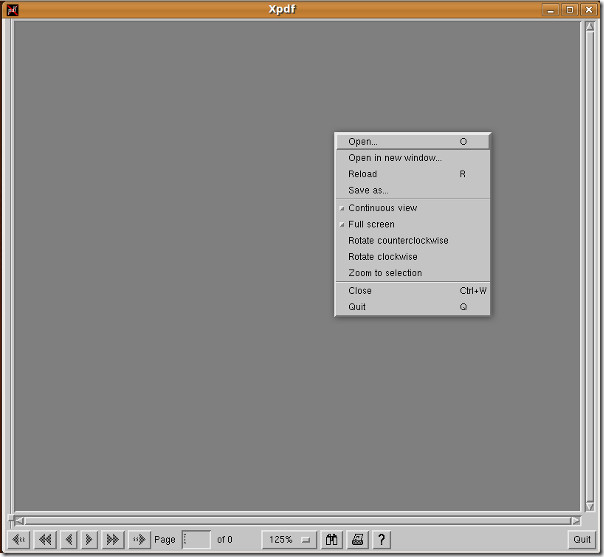
Task: Click the vertical scrollbar track
Action: point(590,267)
